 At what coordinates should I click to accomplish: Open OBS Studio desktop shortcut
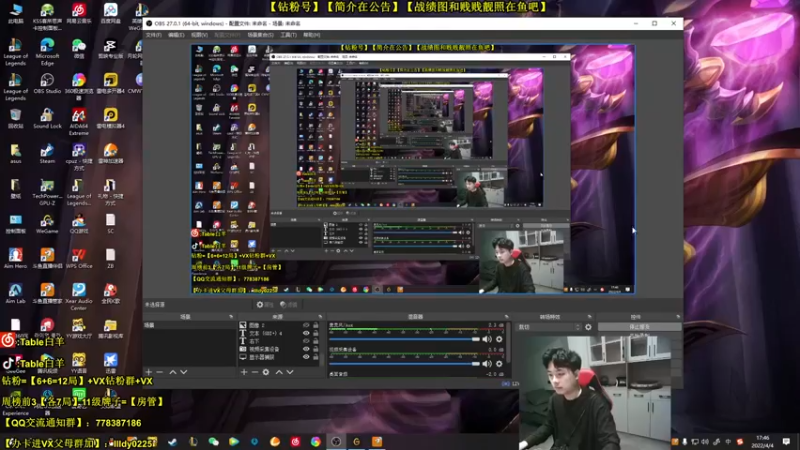(x=47, y=84)
